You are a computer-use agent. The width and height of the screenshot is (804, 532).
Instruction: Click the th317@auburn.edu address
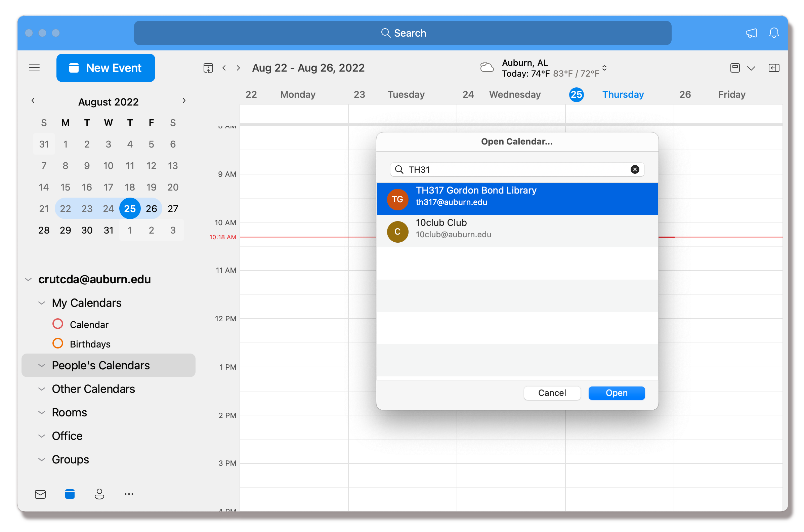tap(451, 202)
